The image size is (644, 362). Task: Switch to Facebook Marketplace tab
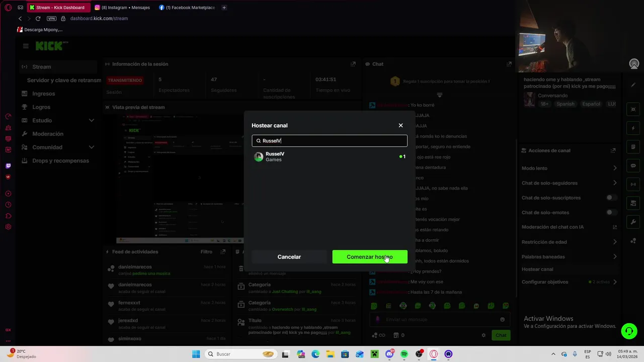click(x=187, y=8)
